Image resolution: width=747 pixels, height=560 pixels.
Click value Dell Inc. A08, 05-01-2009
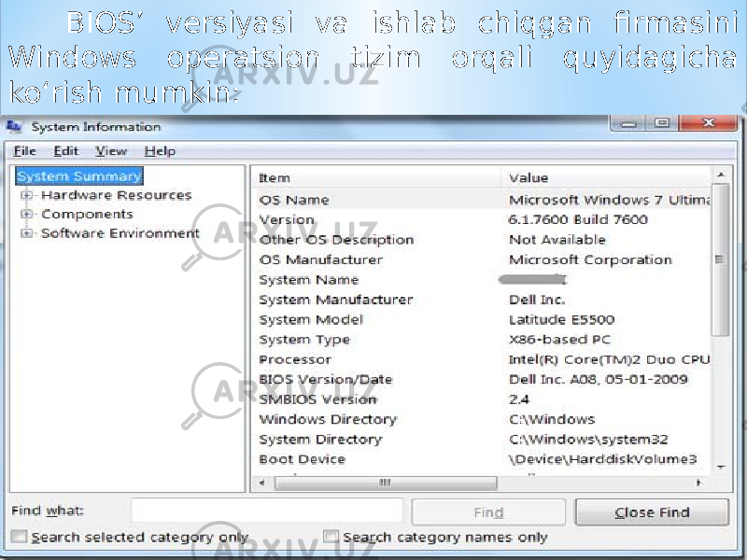pyautogui.click(x=599, y=380)
